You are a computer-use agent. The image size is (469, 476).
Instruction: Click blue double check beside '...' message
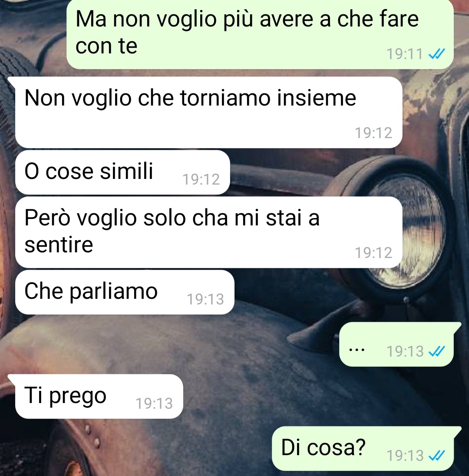pyautogui.click(x=436, y=351)
